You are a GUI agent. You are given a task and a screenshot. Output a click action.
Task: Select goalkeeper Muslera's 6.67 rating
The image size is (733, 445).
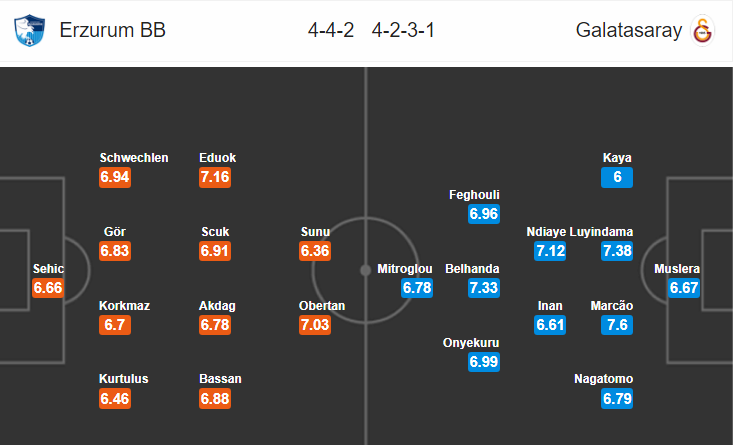[x=684, y=287]
